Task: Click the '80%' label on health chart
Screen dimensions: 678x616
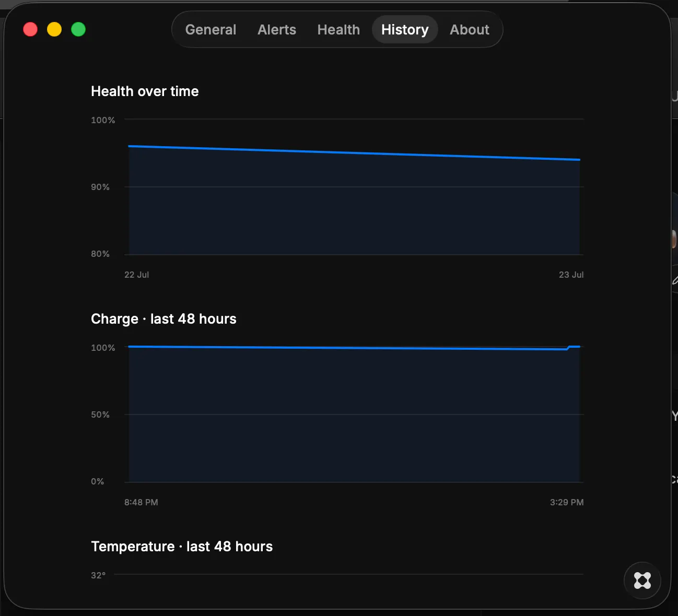Action: coord(100,254)
